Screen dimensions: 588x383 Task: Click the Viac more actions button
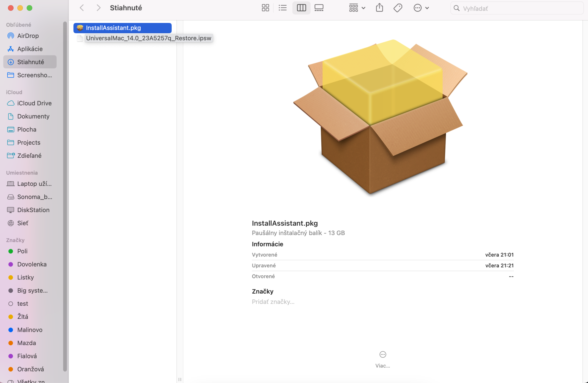382,355
